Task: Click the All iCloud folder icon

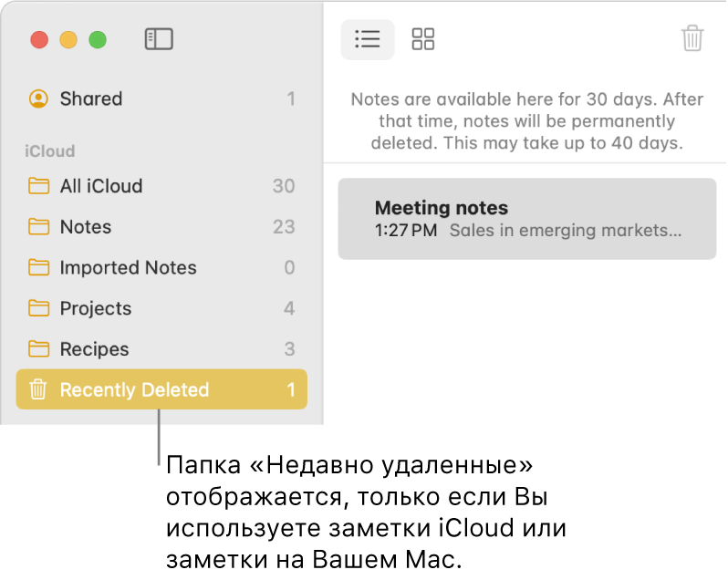Action: (38, 186)
